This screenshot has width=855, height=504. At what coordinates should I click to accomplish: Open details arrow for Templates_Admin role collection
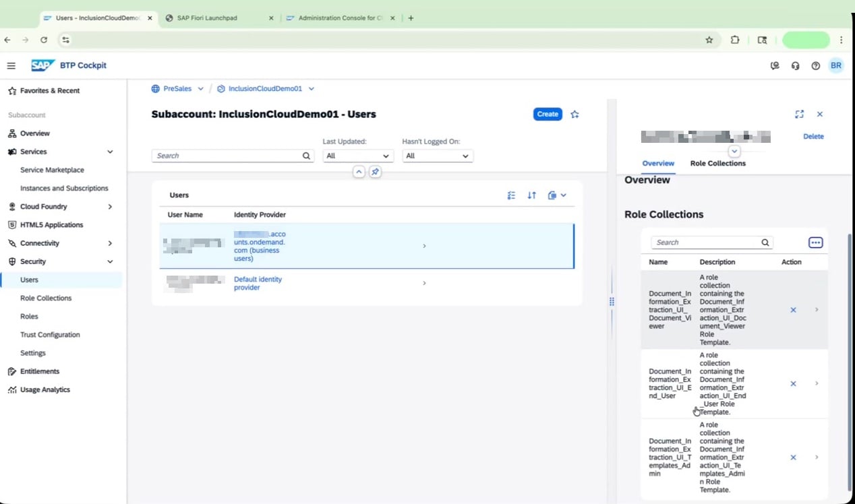tap(817, 458)
